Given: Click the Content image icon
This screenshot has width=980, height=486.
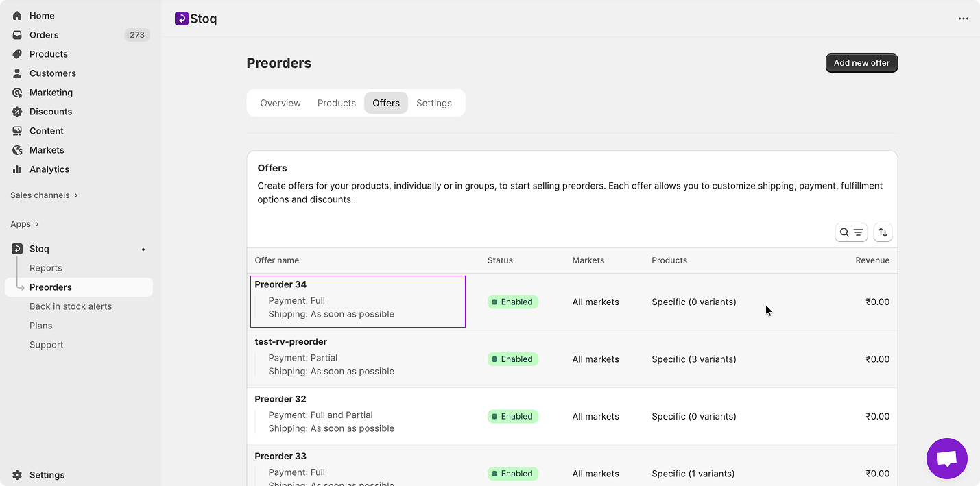Looking at the screenshot, I should (17, 131).
